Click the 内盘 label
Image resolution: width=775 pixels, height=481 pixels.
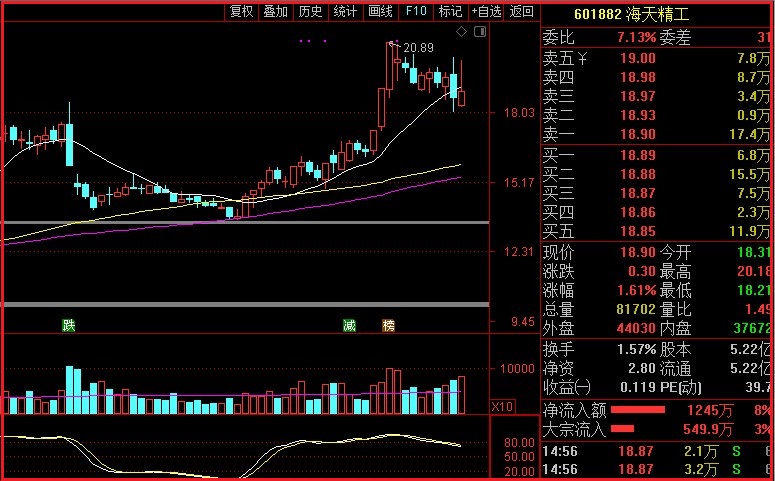point(675,328)
